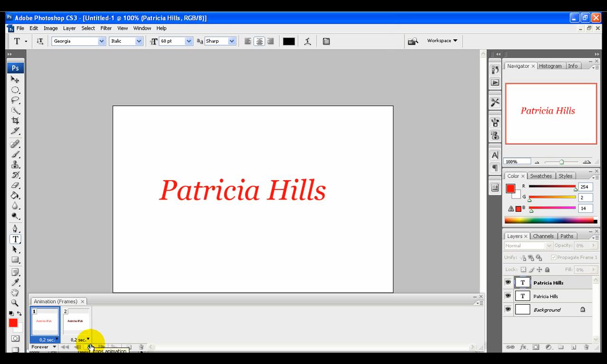
Task: Select the Rectangle shape tool
Action: tap(15, 260)
